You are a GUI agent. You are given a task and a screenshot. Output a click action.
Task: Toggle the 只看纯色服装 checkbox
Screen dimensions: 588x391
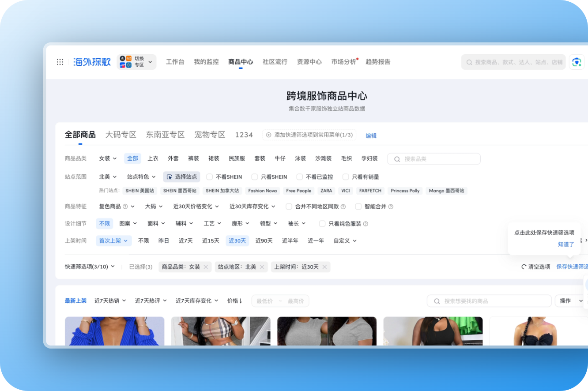(x=322, y=224)
